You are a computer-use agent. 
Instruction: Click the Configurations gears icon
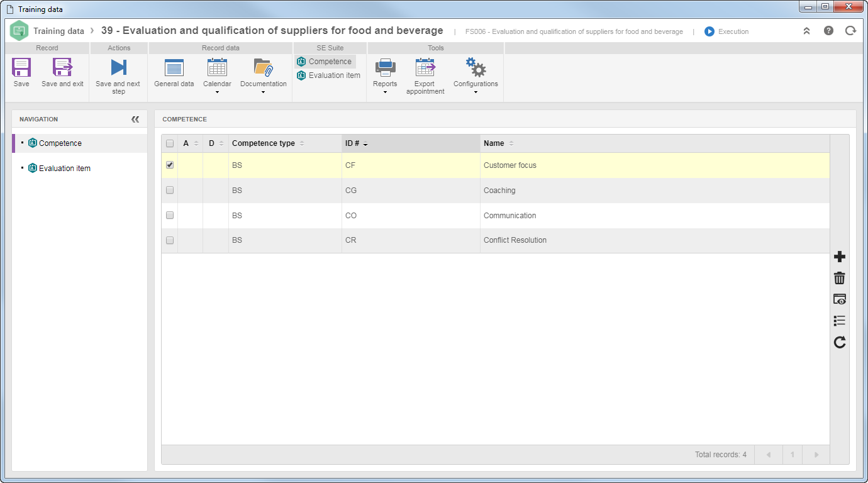click(476, 67)
